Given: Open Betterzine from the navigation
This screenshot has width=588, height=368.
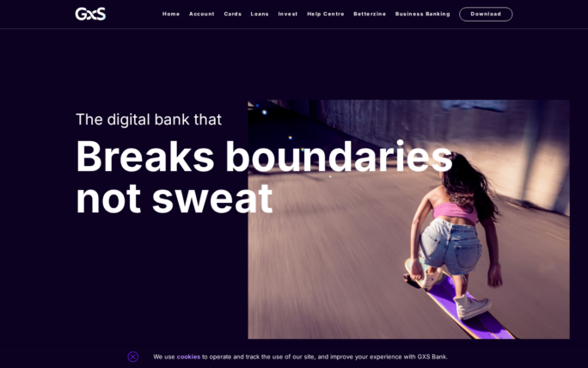Looking at the screenshot, I should click(x=370, y=14).
